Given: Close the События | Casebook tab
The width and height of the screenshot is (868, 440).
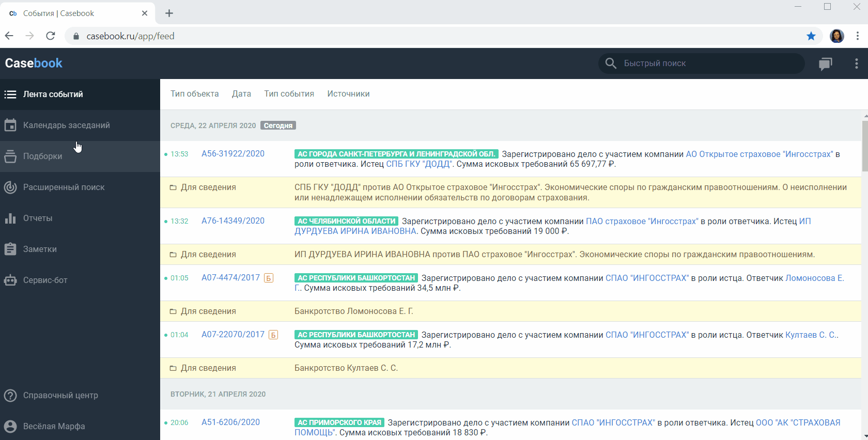Looking at the screenshot, I should [x=145, y=13].
